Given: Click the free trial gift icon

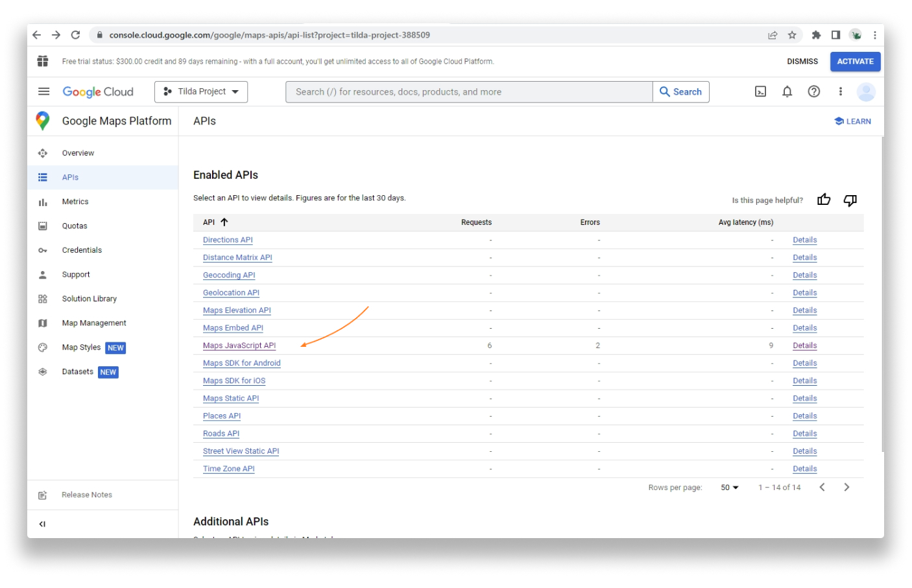Looking at the screenshot, I should (x=43, y=61).
